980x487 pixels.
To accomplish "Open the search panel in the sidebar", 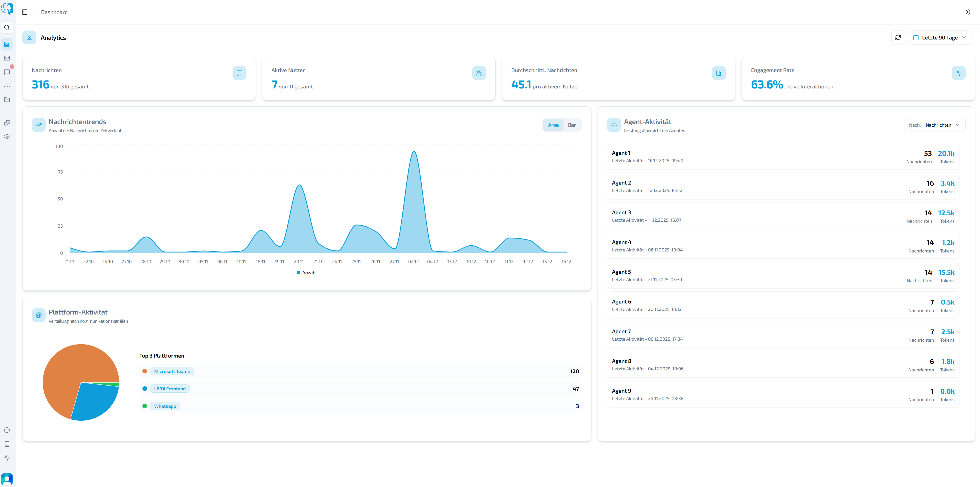I will (x=7, y=27).
